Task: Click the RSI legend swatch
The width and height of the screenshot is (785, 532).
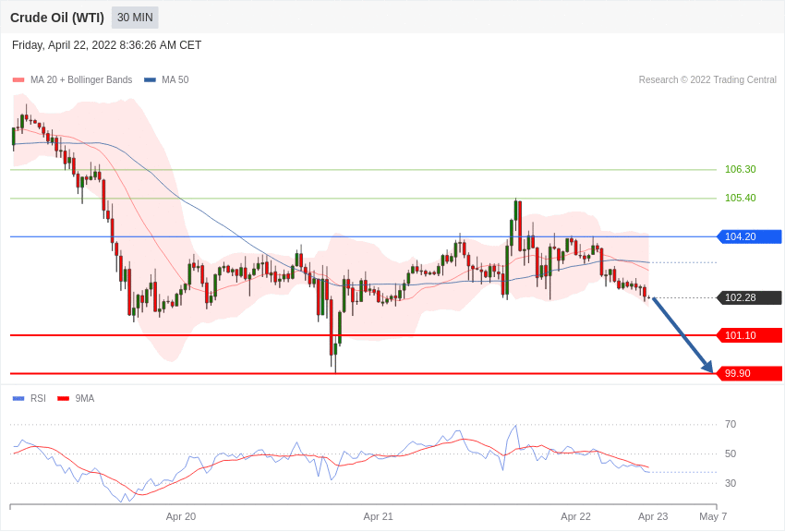Action: [x=18, y=399]
